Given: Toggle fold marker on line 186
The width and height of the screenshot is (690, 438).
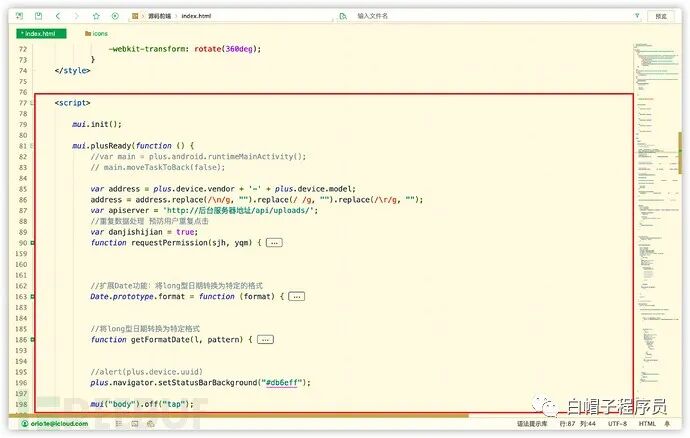Looking at the screenshot, I should 33,340.
